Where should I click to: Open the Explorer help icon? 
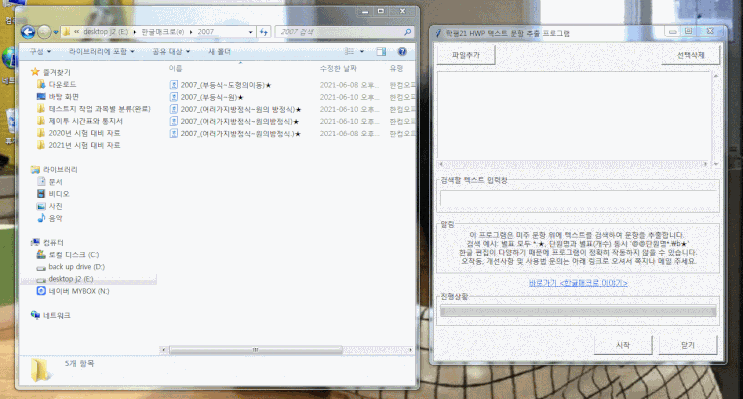click(402, 52)
